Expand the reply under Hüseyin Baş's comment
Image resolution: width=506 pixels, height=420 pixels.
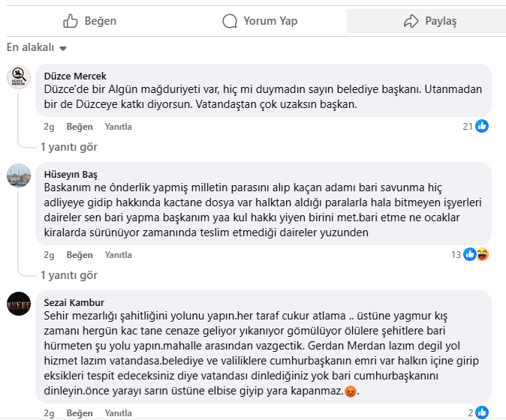coord(68,275)
